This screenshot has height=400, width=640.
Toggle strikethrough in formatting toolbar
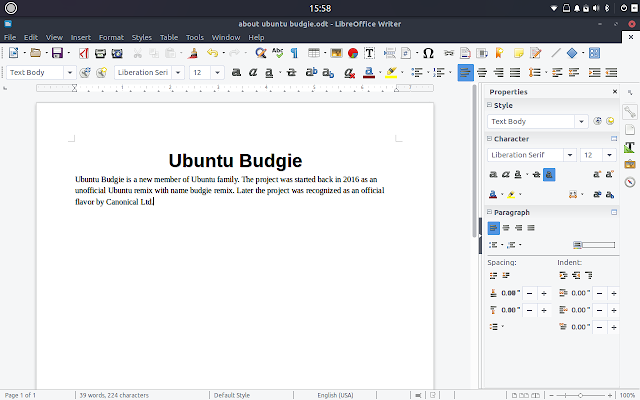(291, 73)
